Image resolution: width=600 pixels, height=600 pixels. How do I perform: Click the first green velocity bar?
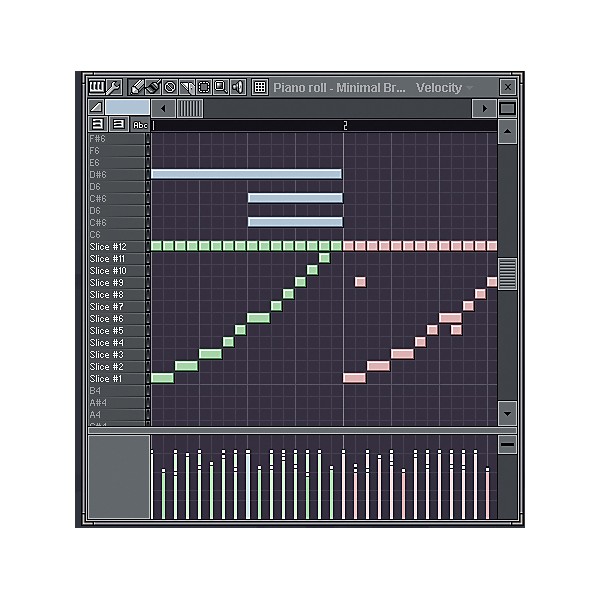pyautogui.click(x=163, y=494)
